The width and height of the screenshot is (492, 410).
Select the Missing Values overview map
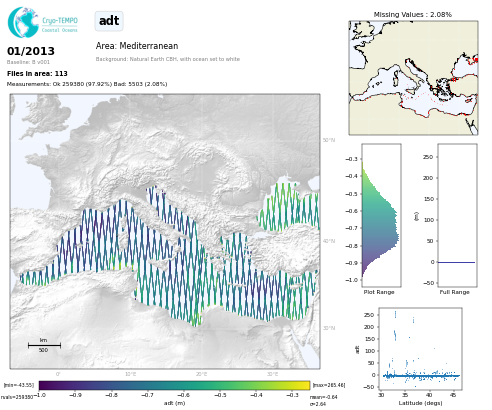(x=413, y=78)
